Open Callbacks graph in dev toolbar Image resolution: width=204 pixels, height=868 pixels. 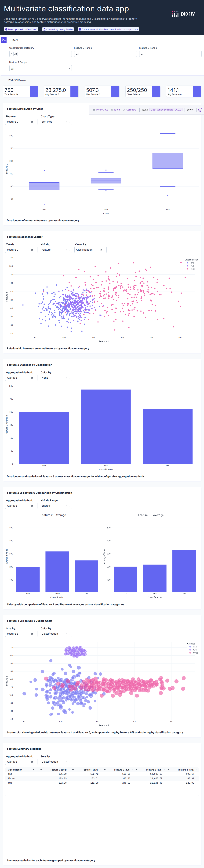(x=130, y=110)
